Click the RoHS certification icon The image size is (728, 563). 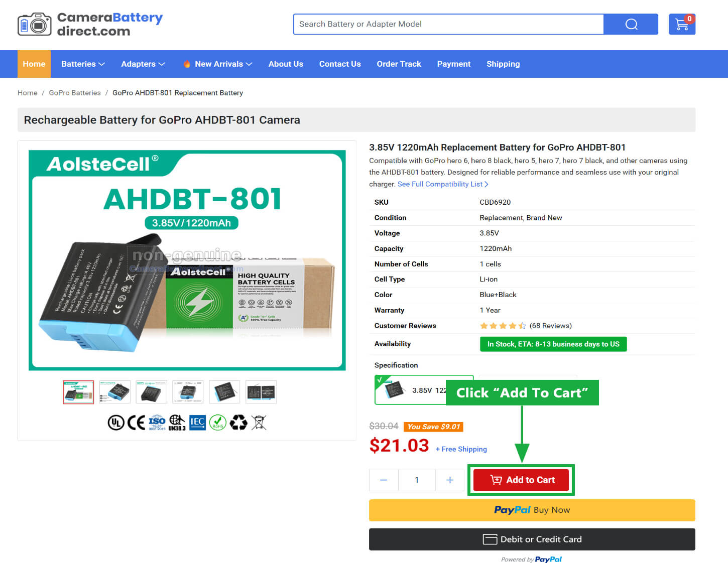(x=218, y=423)
